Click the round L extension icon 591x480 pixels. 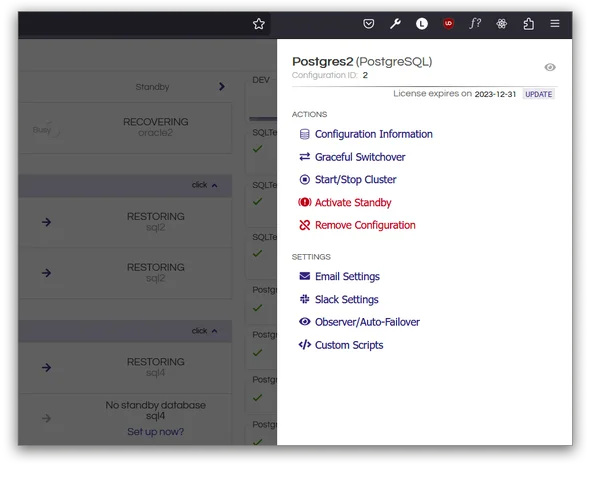(422, 24)
